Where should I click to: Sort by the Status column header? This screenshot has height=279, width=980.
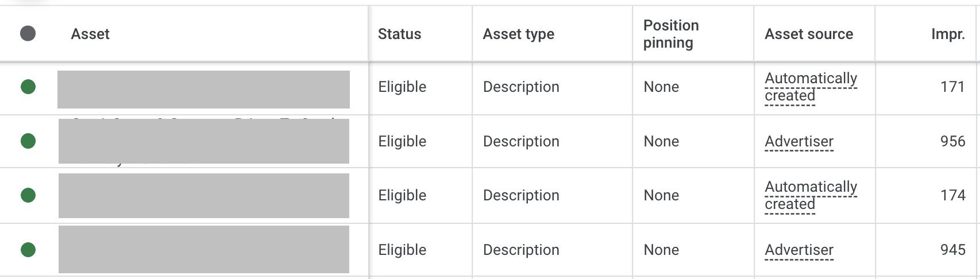399,34
